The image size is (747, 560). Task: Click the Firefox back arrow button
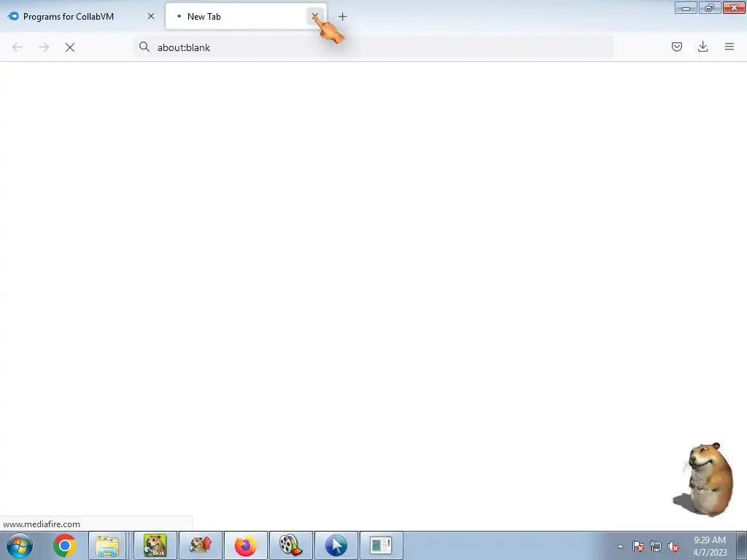point(18,47)
